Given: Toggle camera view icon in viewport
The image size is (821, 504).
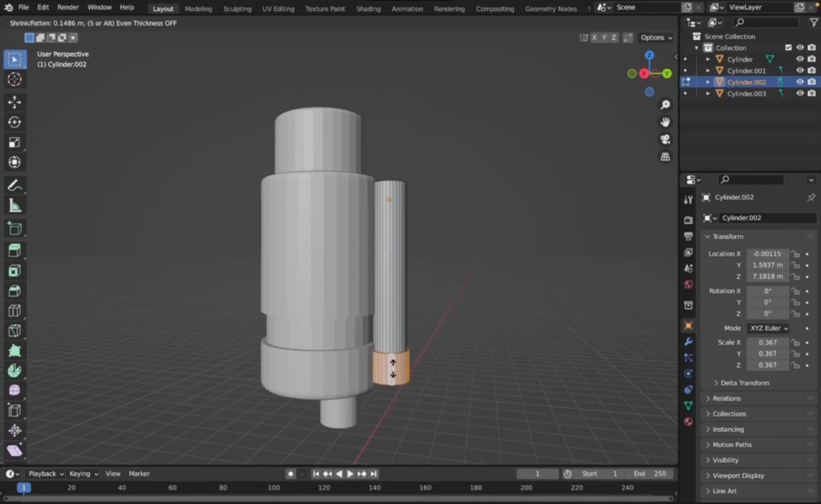Looking at the screenshot, I should point(665,139).
